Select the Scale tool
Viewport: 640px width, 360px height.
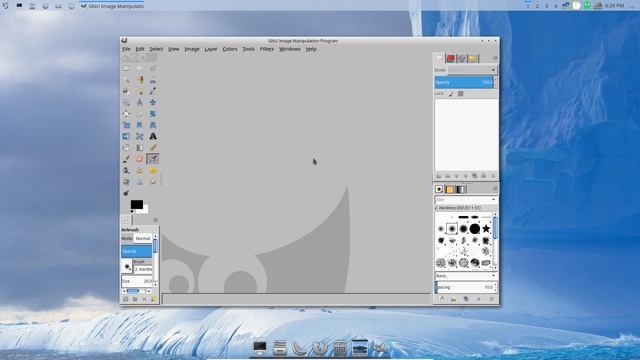127,125
